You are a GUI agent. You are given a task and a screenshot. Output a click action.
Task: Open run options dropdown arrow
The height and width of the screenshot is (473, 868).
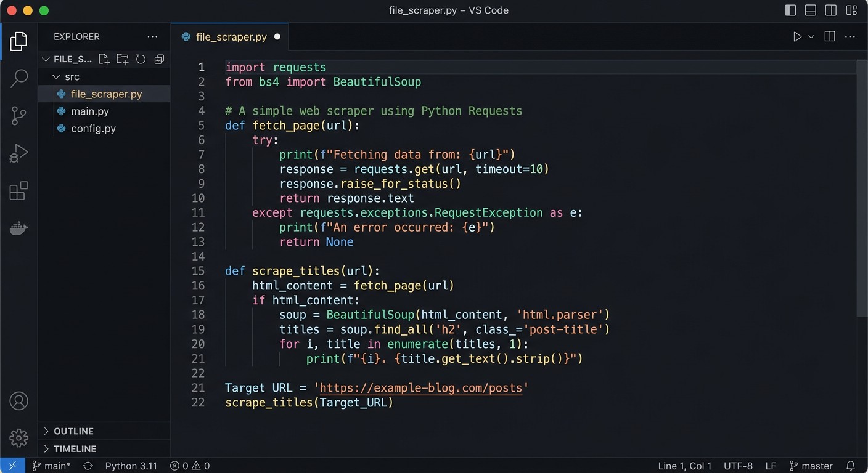click(811, 37)
